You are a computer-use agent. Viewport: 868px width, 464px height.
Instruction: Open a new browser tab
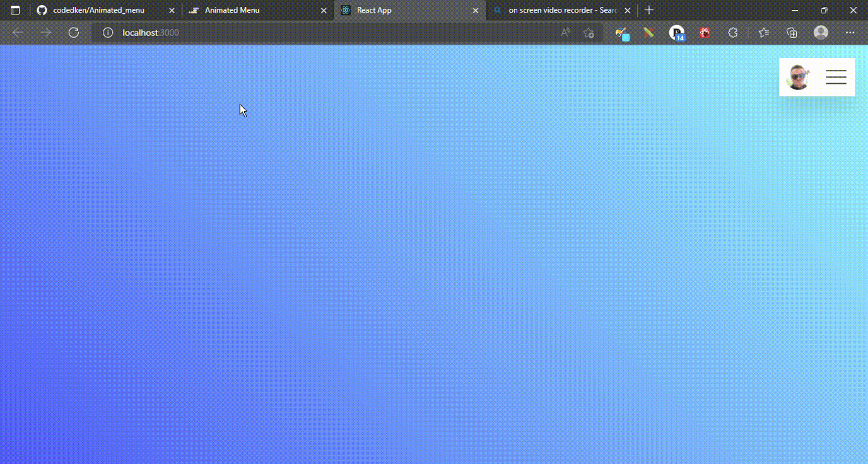click(x=649, y=10)
